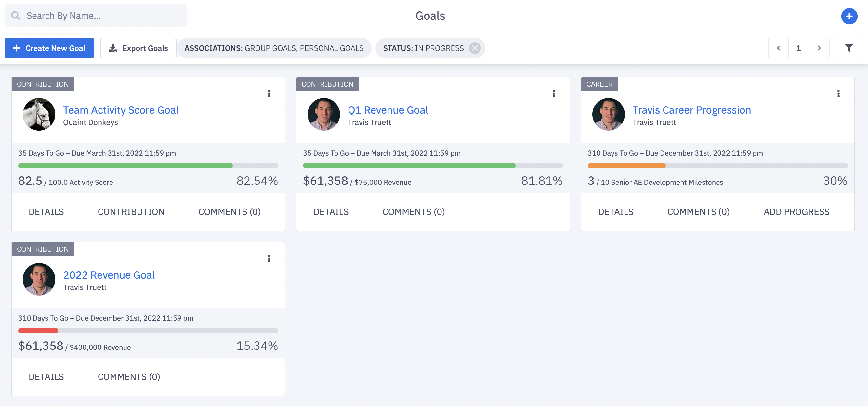The image size is (868, 406).
Task: Click the search magnifier icon
Action: coord(16,16)
